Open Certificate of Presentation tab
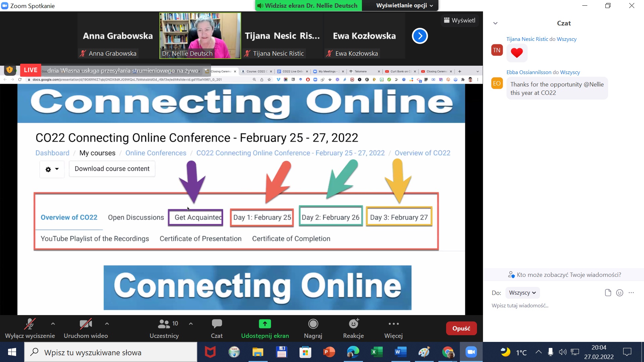Screen dimensions: 644x362 coord(201,239)
